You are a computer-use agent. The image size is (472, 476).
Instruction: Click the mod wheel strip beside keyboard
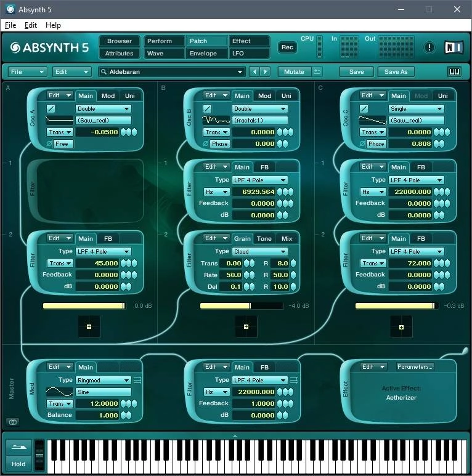(39, 455)
